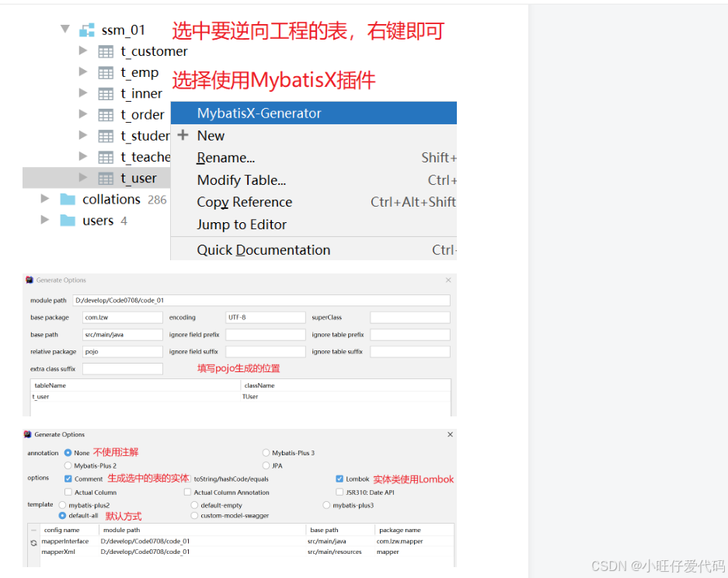Select custom-model-swagger template option
Viewport: 728px width, 578px height.
click(x=194, y=516)
